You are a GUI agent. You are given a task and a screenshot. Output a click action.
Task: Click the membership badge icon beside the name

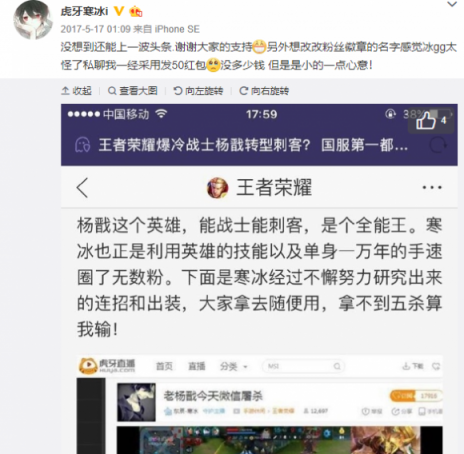point(136,12)
